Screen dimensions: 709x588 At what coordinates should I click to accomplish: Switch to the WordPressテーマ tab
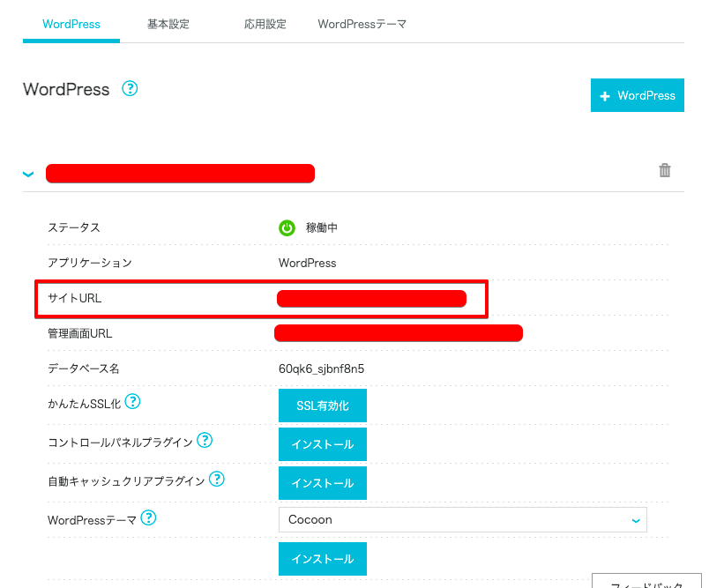click(362, 24)
